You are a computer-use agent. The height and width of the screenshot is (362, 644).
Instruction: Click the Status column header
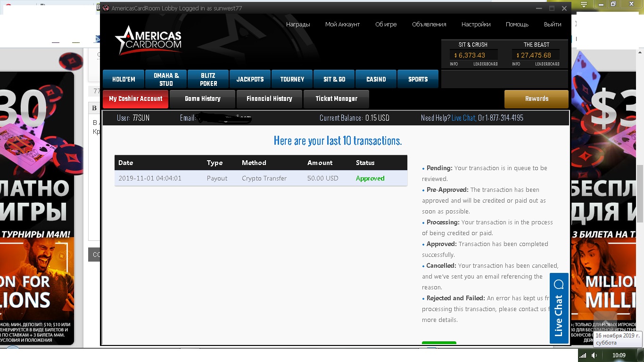pyautogui.click(x=365, y=163)
